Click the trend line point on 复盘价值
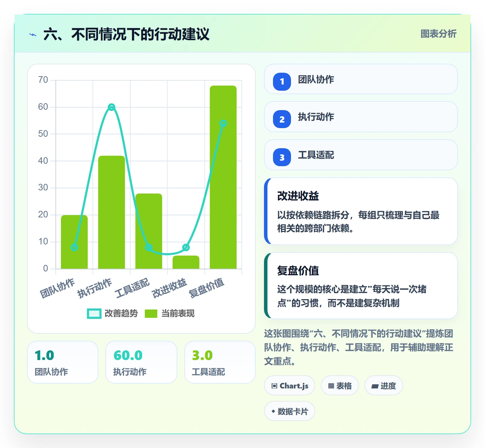Image resolution: width=485 pixels, height=448 pixels. pos(223,123)
